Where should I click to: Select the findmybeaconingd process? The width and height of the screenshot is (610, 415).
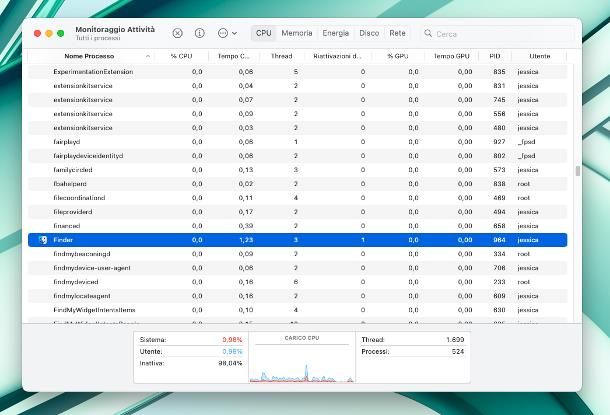coord(298,254)
